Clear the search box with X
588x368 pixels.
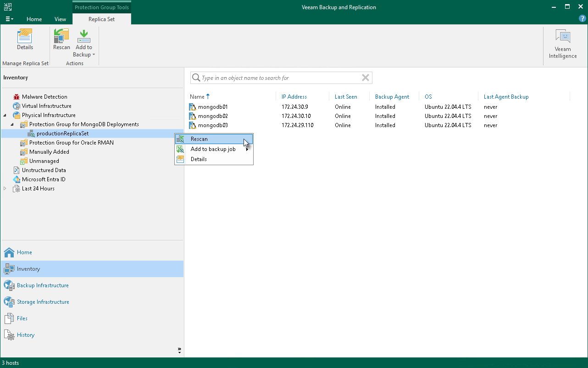click(x=365, y=78)
